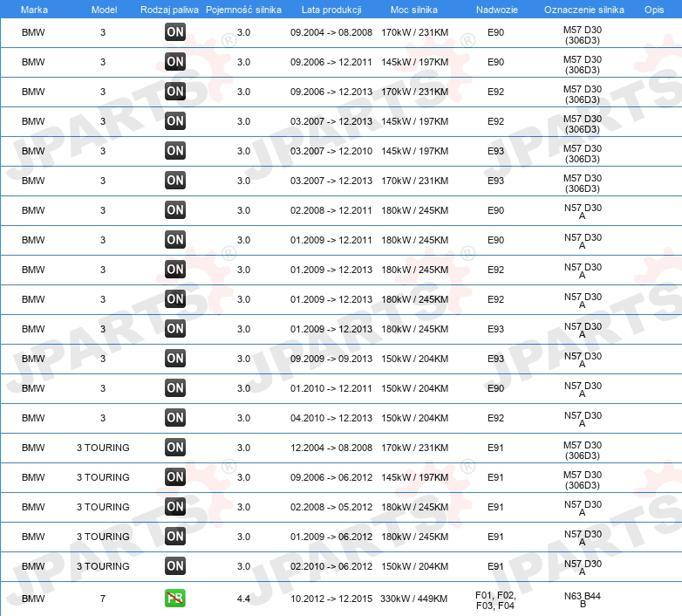Select the date cell 09.2006 -> 12.2013
Viewport: 682px width, 616px height.
coord(331,92)
